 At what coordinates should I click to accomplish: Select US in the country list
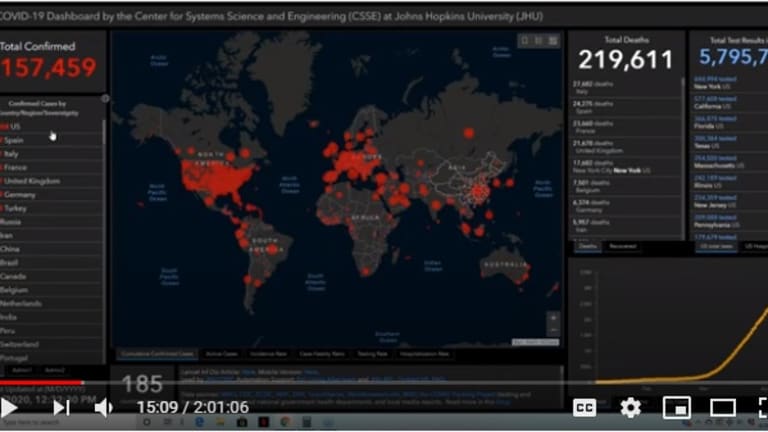51,126
